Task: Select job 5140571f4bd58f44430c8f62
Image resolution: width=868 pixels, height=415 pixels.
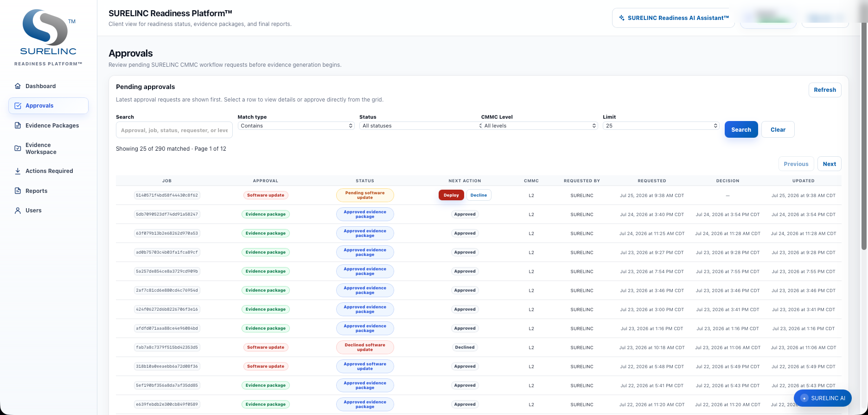Action: pos(167,195)
